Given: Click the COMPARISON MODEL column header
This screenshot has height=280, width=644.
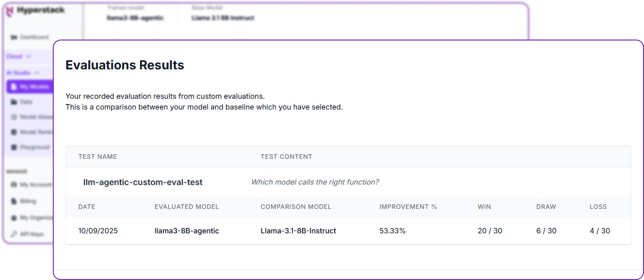Looking at the screenshot, I should 296,207.
